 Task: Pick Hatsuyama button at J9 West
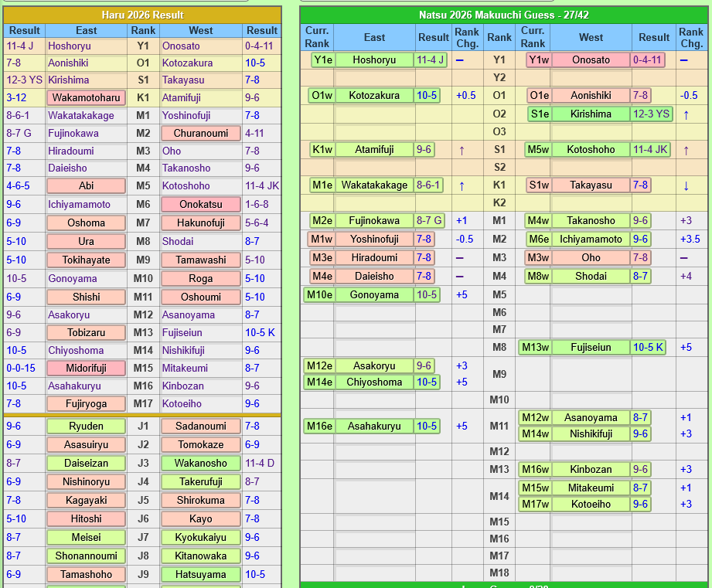(201, 575)
